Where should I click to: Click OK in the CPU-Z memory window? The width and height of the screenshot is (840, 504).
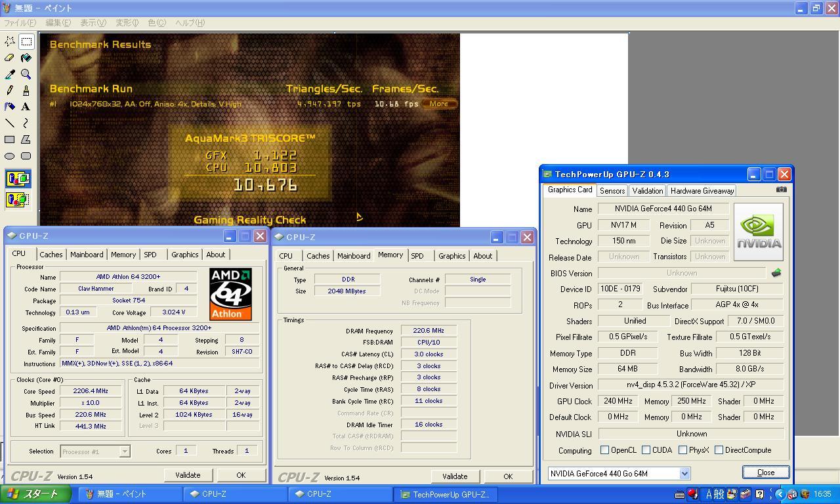point(508,476)
